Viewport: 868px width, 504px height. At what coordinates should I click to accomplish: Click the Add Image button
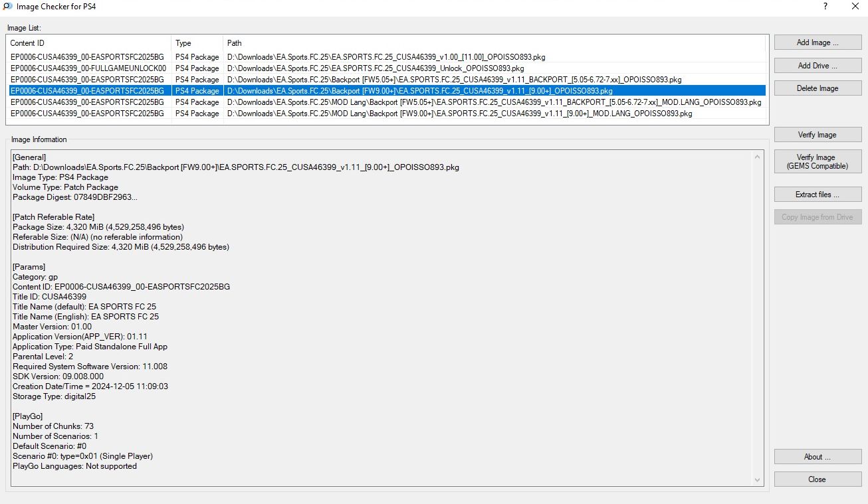pos(817,42)
